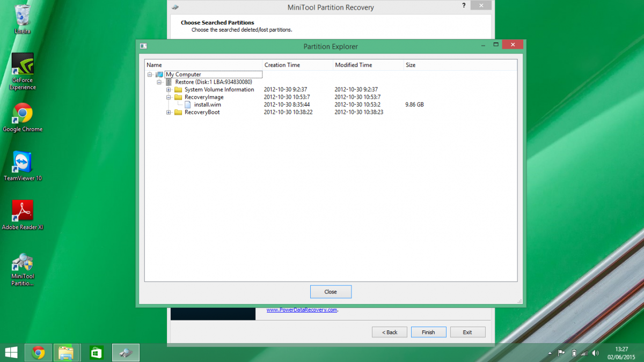
Task: Click MiniTool Partition Recovery title bar icon
Action: [175, 7]
